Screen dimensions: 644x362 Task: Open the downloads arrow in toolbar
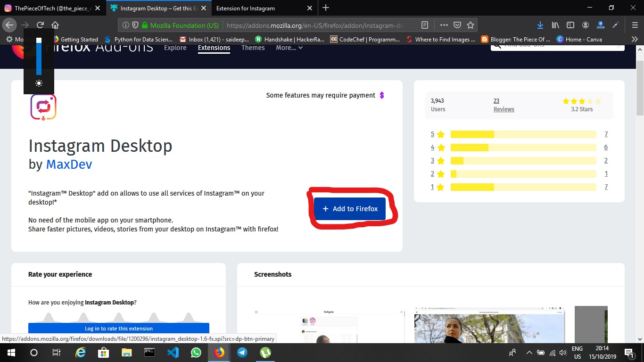click(540, 25)
